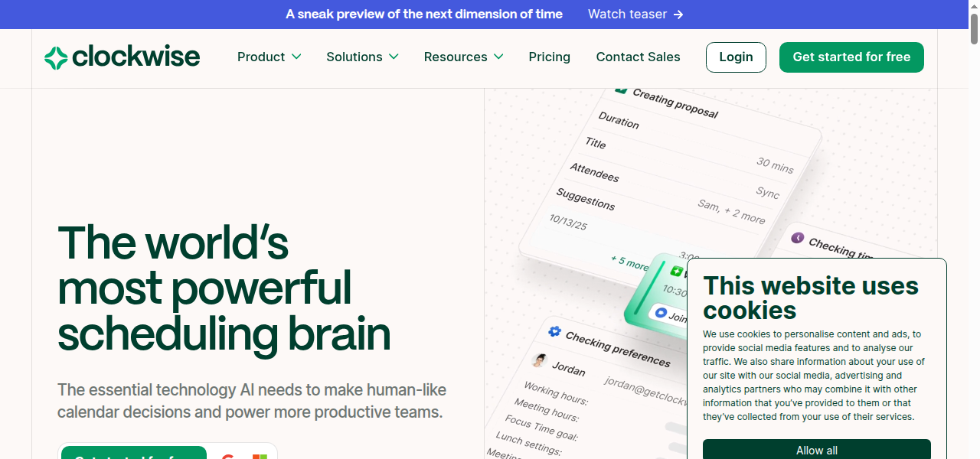980x459 pixels.
Task: Expand the Product dropdown menu
Action: [x=269, y=57]
